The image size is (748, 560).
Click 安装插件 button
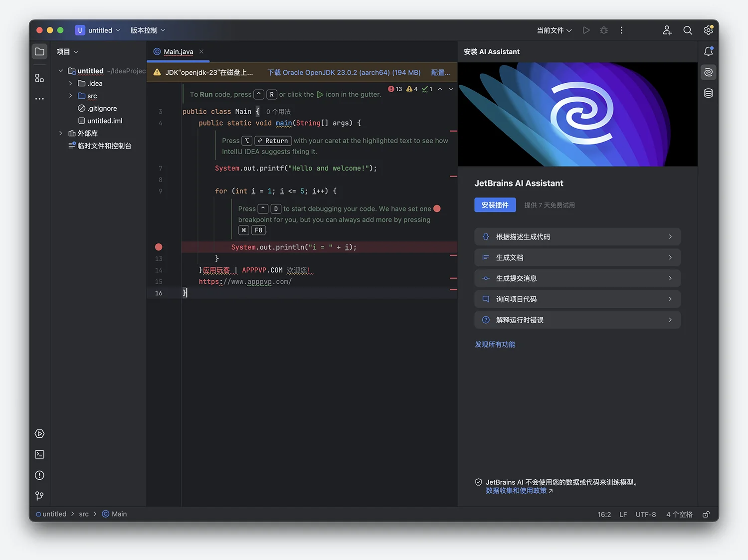[495, 205]
